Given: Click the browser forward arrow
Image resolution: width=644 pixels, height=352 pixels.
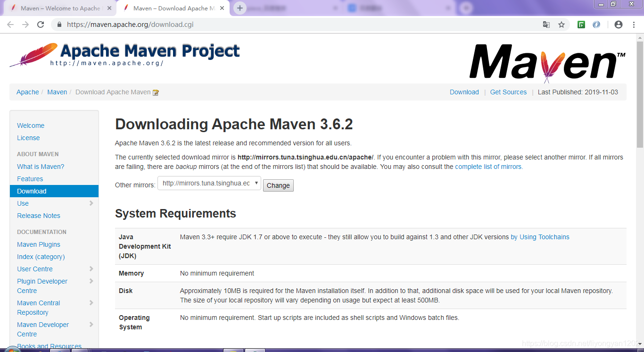Looking at the screenshot, I should [25, 25].
